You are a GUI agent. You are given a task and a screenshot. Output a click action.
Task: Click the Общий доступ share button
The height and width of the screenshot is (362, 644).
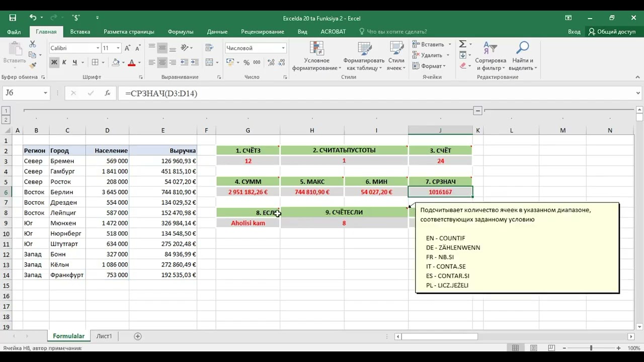click(612, 31)
